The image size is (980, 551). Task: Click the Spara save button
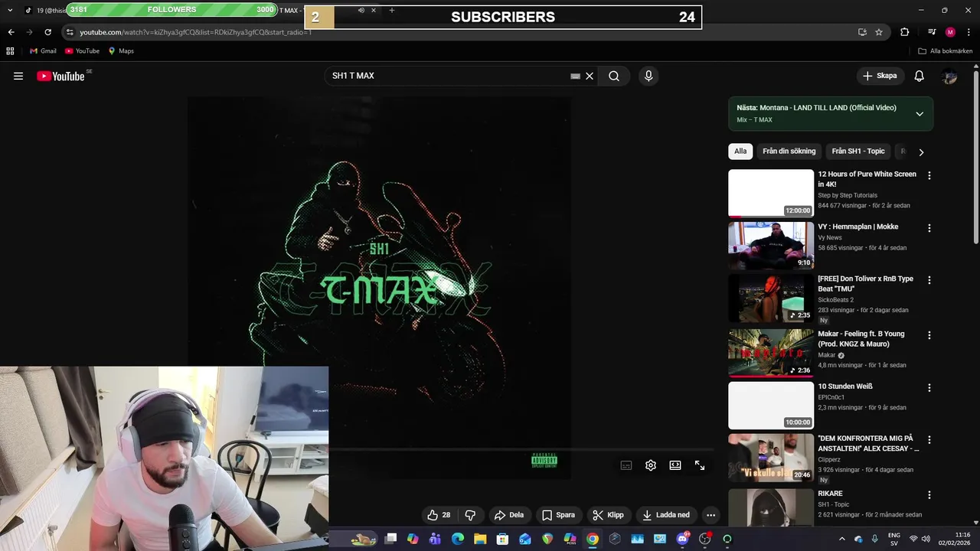[x=558, y=515]
